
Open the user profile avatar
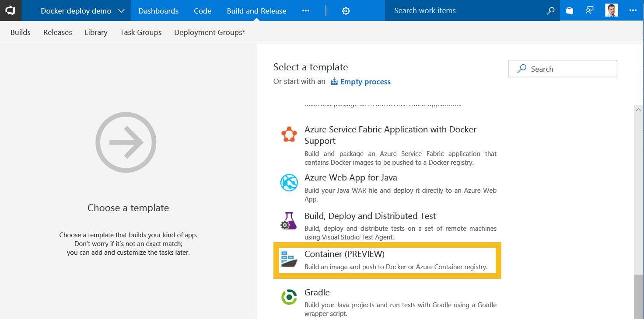pyautogui.click(x=612, y=10)
